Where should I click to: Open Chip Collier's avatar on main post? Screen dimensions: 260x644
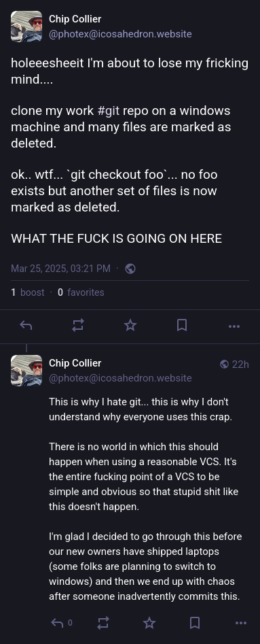tap(26, 27)
